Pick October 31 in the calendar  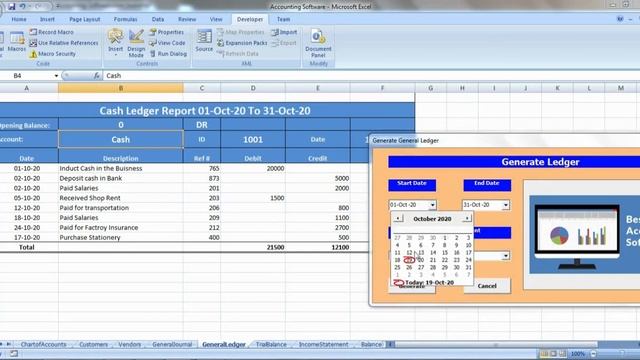pyautogui.click(x=469, y=267)
